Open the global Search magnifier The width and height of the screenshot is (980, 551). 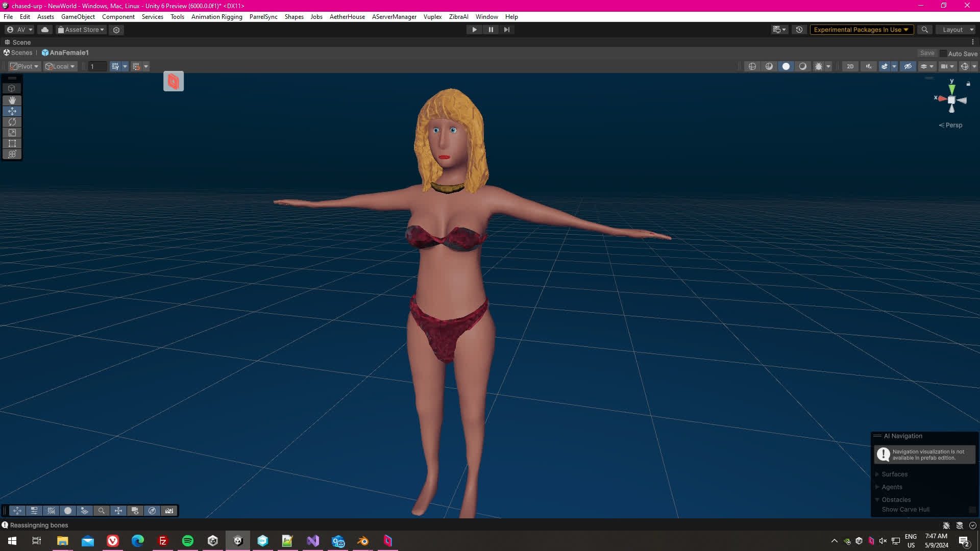pyautogui.click(x=924, y=30)
